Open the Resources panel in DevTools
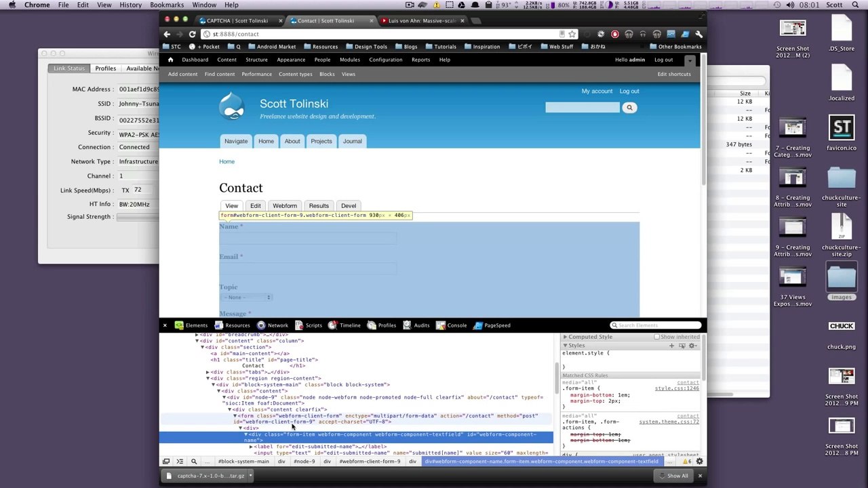 [232, 325]
